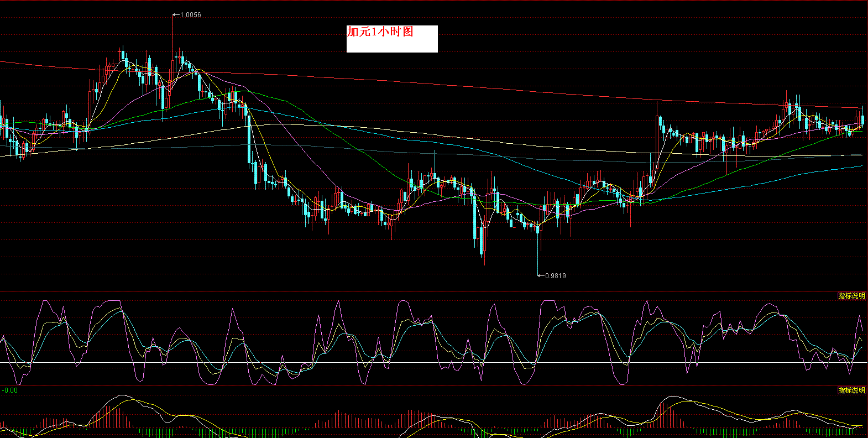Click the -0.00 value in MACD panel

[10, 390]
